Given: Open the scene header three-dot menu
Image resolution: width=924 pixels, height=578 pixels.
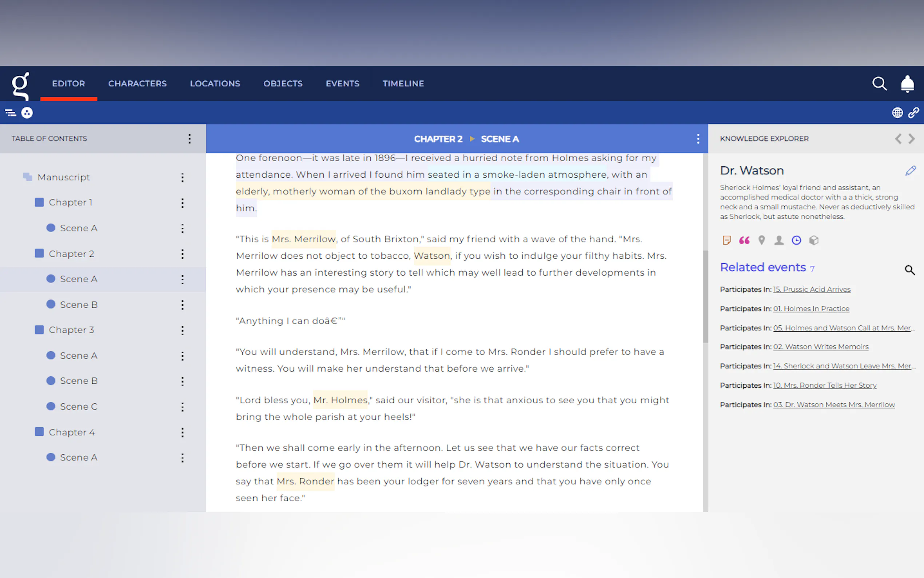Looking at the screenshot, I should [698, 139].
